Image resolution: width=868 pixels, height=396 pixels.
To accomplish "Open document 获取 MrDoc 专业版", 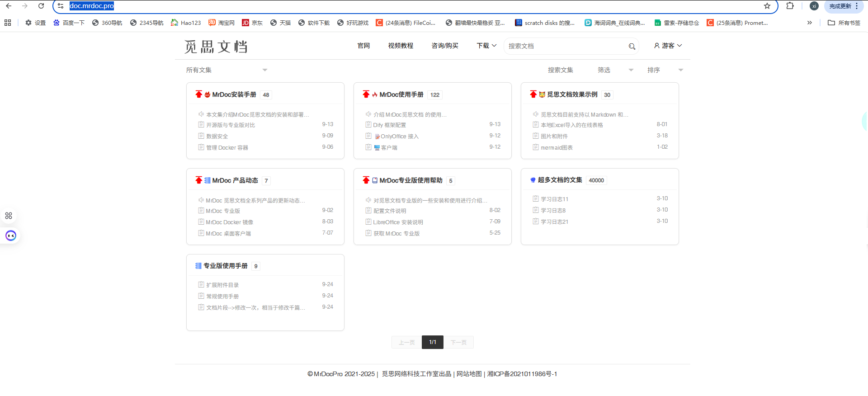I will point(396,233).
